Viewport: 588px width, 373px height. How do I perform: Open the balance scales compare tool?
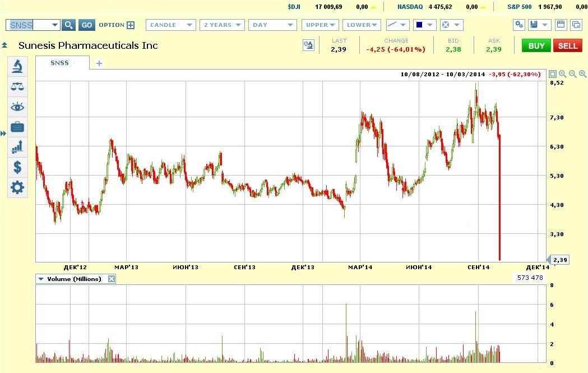tap(17, 86)
